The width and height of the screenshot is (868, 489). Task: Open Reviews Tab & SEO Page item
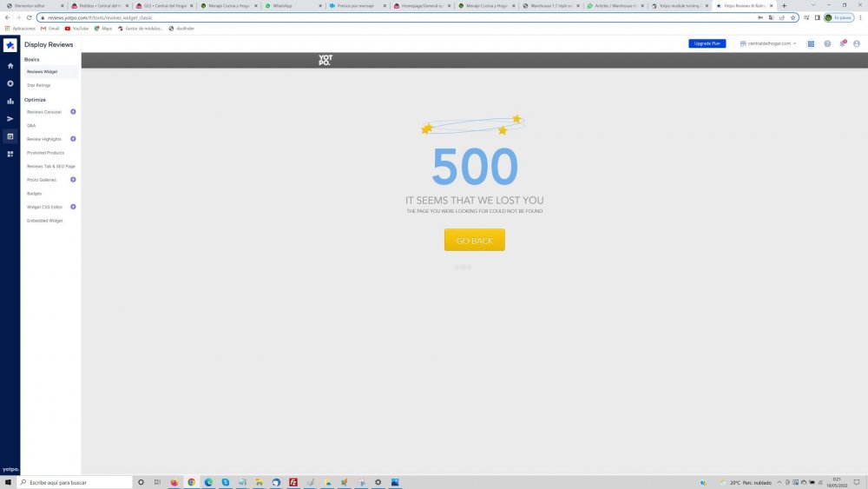(x=51, y=166)
